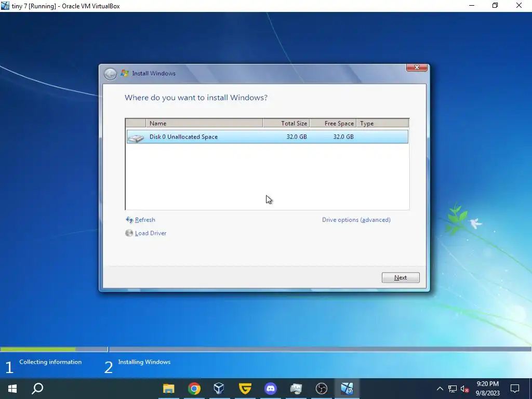This screenshot has width=532, height=399.
Task: Click the running tiny 7 VM taskbar icon
Action: pos(347,389)
